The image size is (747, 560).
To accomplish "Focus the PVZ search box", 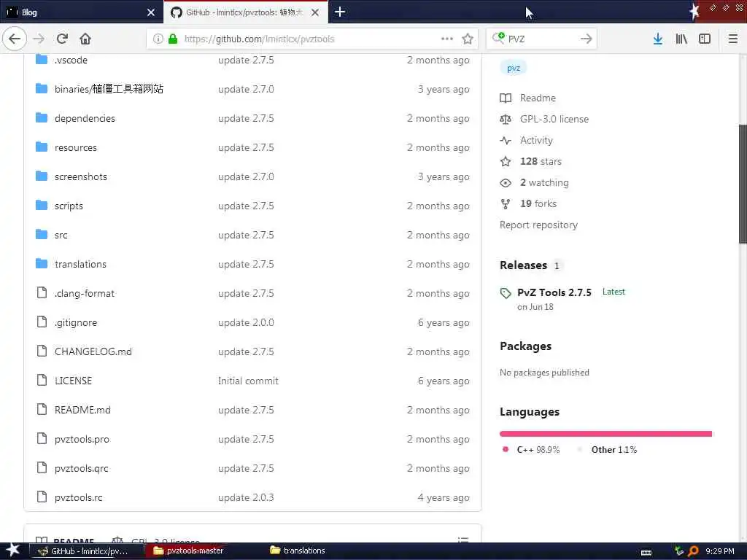I will tap(541, 39).
